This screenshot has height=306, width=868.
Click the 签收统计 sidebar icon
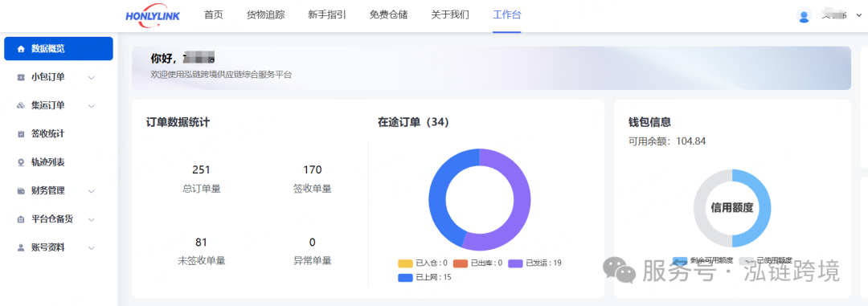[21, 134]
